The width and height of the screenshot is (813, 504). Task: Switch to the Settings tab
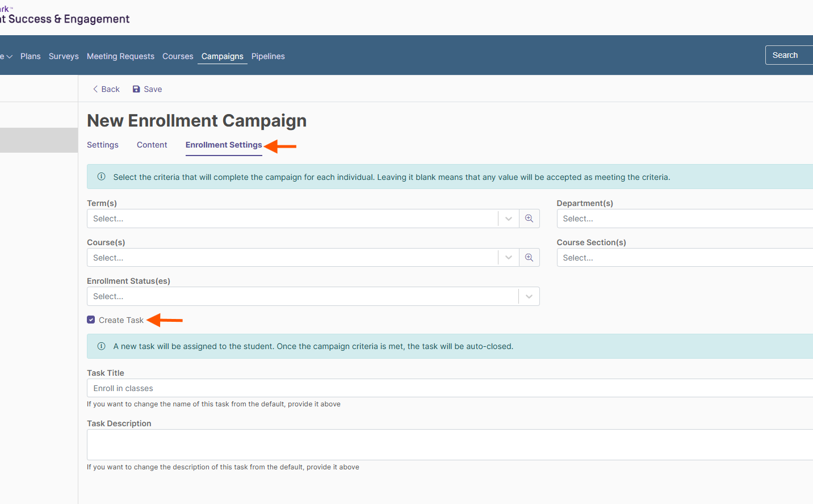point(103,145)
